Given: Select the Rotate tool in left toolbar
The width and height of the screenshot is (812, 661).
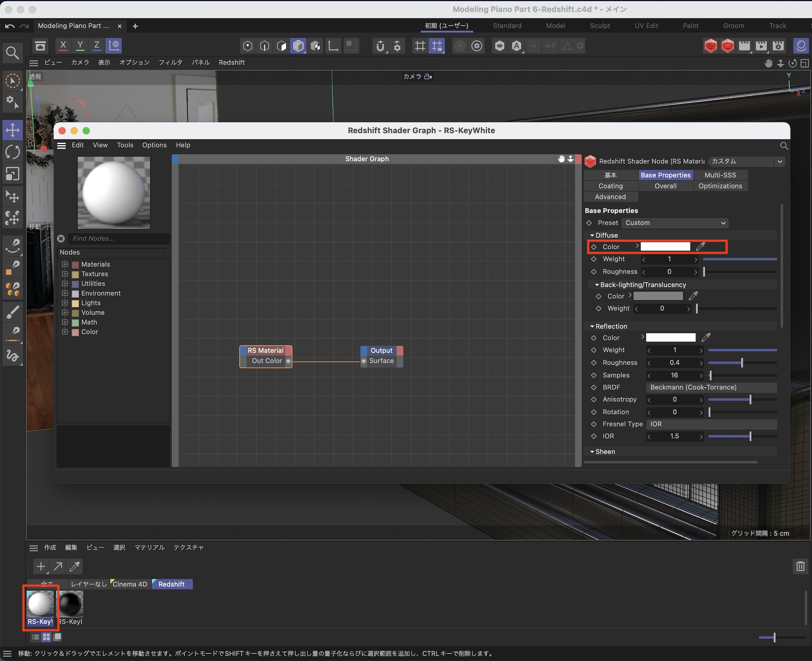Looking at the screenshot, I should (x=12, y=152).
